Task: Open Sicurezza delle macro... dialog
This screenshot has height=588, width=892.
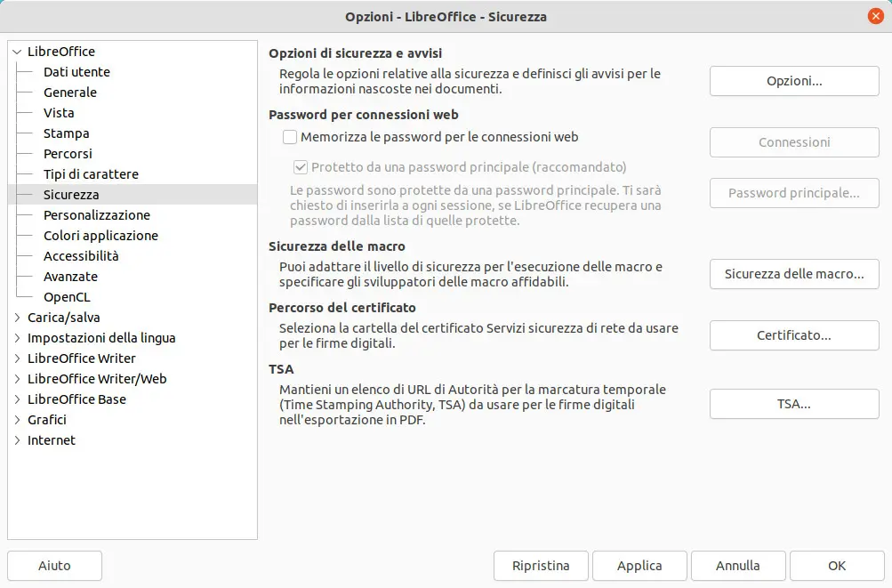Action: pos(794,274)
